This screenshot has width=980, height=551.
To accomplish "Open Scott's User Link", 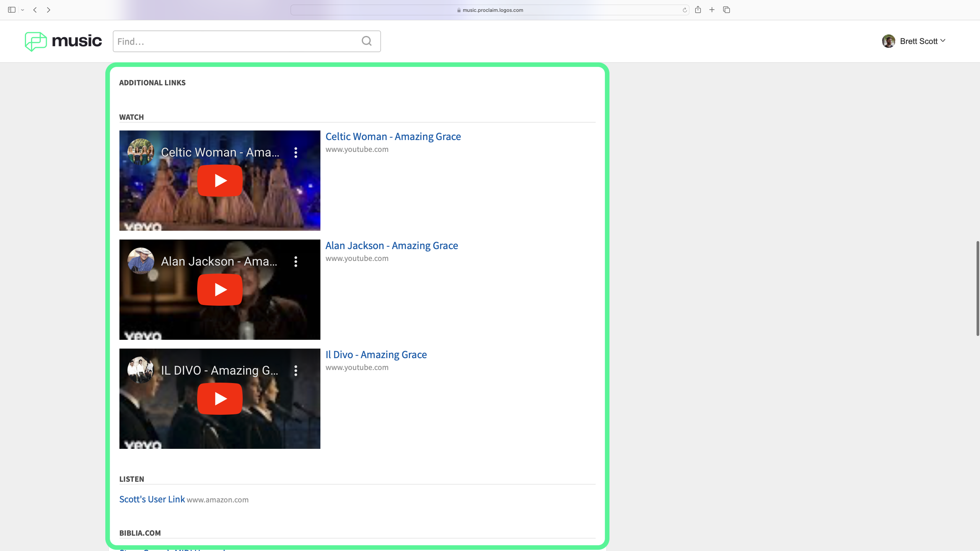I will (x=152, y=499).
